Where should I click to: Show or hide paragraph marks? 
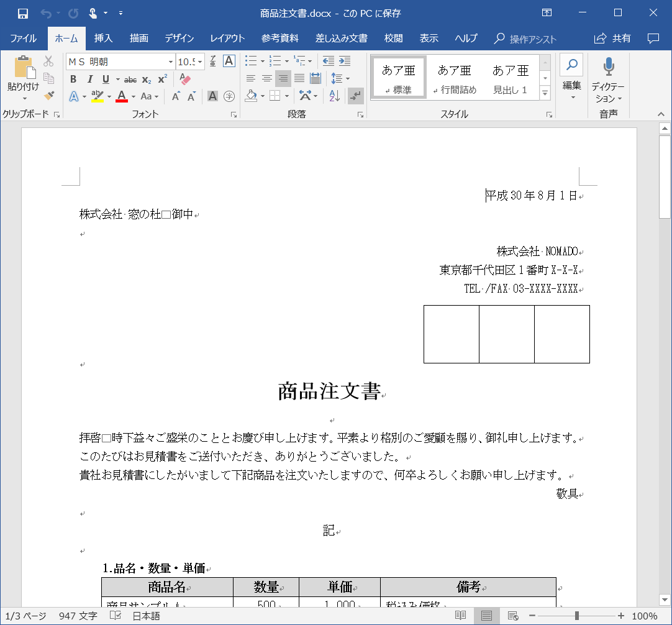355,96
